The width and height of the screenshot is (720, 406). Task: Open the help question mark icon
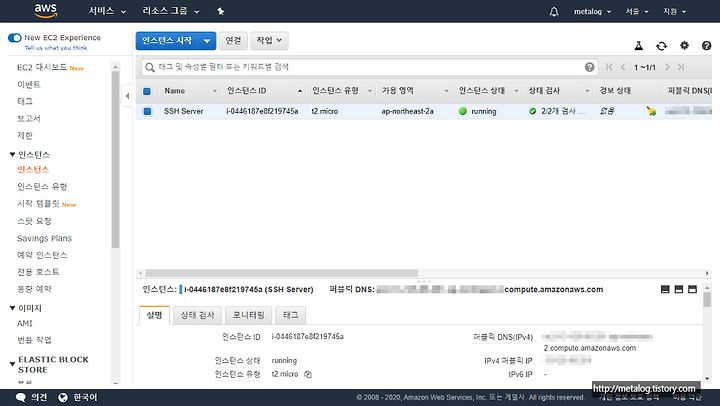(706, 45)
